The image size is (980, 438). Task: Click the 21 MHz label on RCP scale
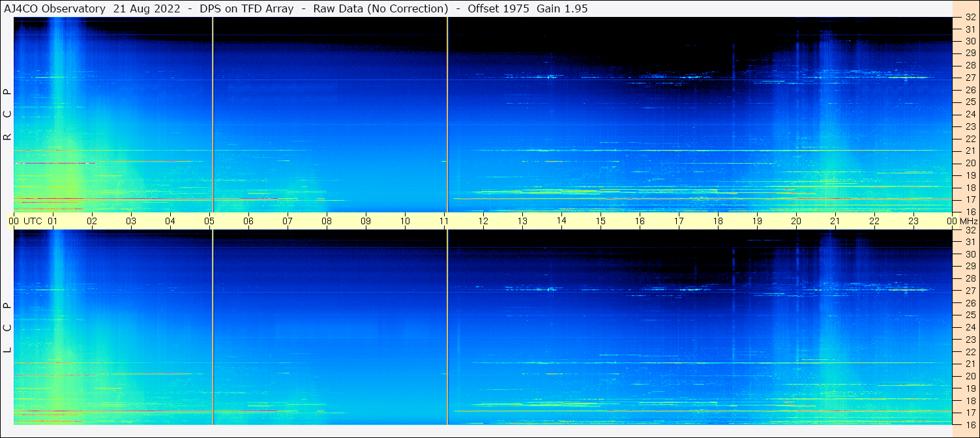pyautogui.click(x=970, y=151)
